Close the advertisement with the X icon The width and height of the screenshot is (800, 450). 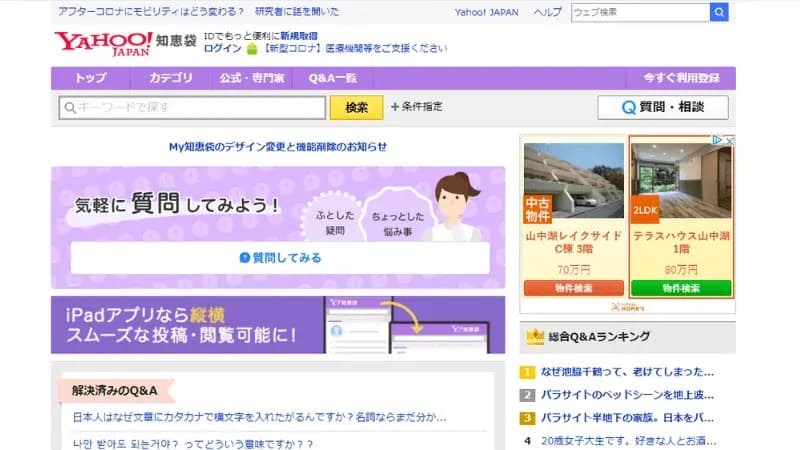(x=730, y=140)
